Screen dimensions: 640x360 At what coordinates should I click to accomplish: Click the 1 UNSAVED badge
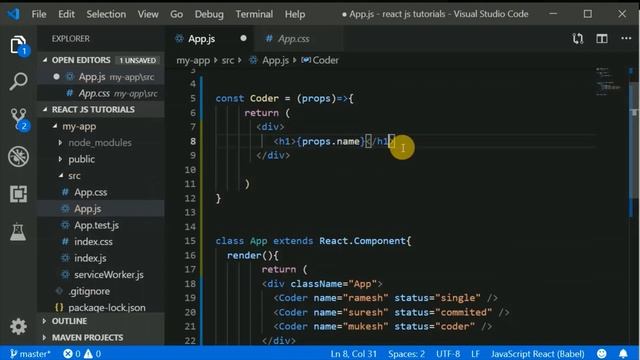[x=138, y=60]
